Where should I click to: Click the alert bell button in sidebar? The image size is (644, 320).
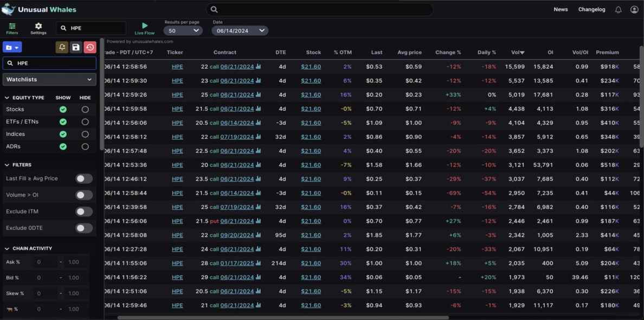coord(62,47)
